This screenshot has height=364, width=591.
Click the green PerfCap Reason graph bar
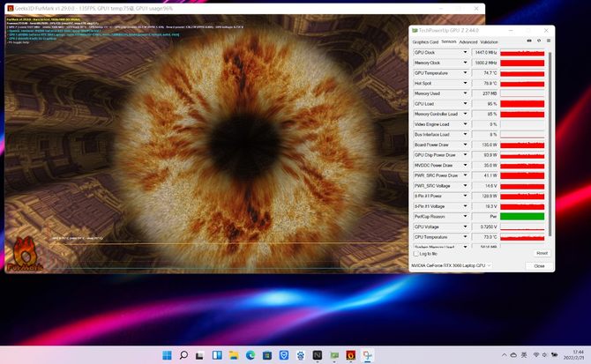point(522,216)
